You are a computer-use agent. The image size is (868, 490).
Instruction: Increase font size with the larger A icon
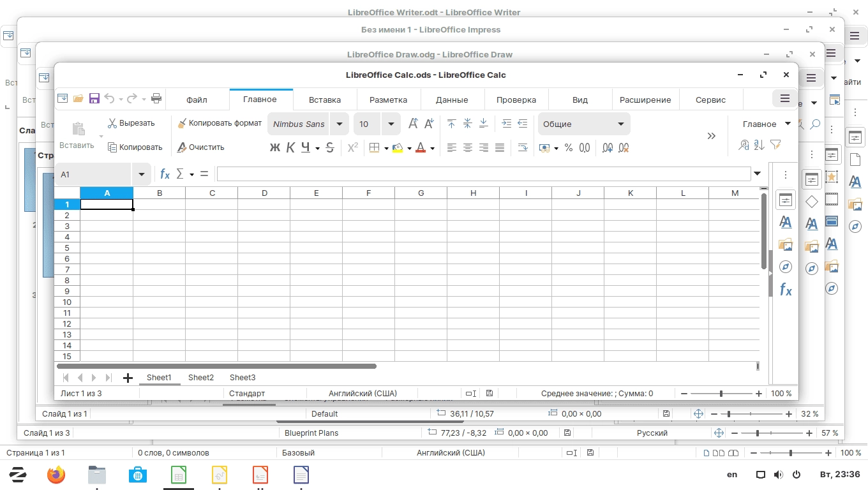(413, 124)
